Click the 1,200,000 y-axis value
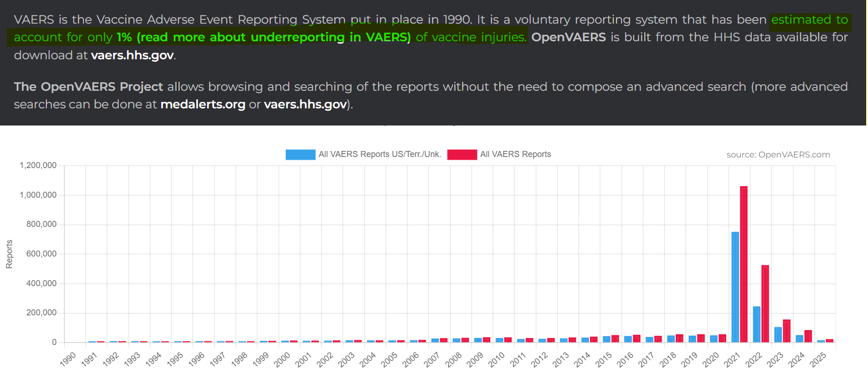The width and height of the screenshot is (868, 376). click(x=38, y=165)
